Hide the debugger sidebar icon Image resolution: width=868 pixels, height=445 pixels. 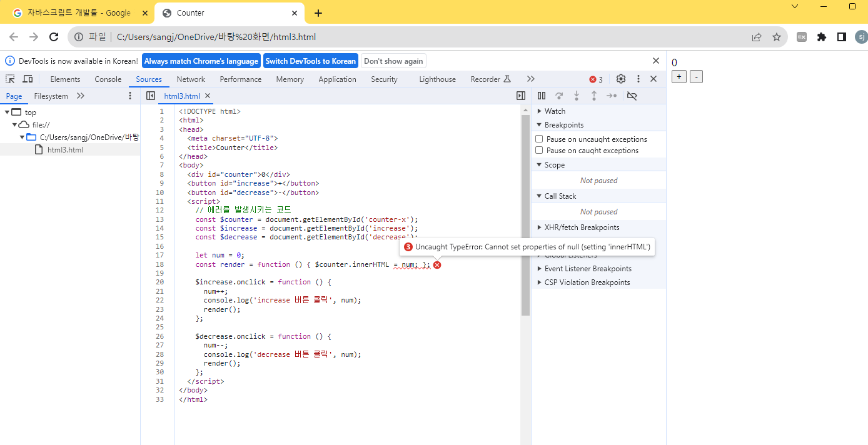pos(521,96)
